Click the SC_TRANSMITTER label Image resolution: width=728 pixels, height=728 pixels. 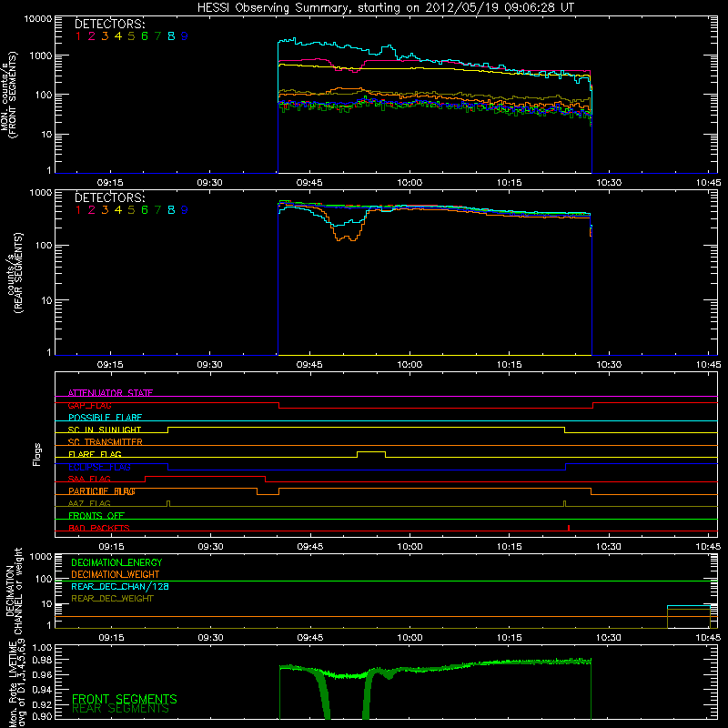[x=105, y=442]
